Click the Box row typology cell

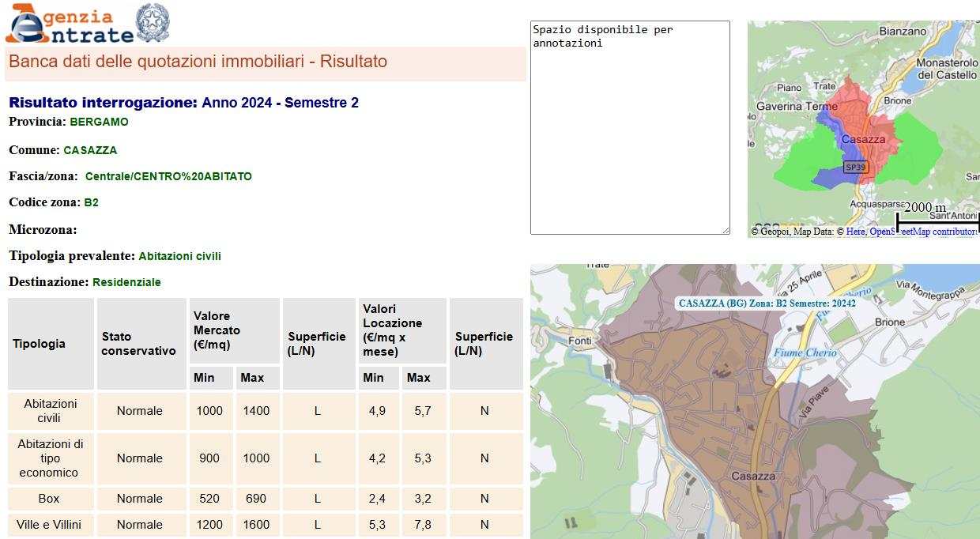click(49, 499)
